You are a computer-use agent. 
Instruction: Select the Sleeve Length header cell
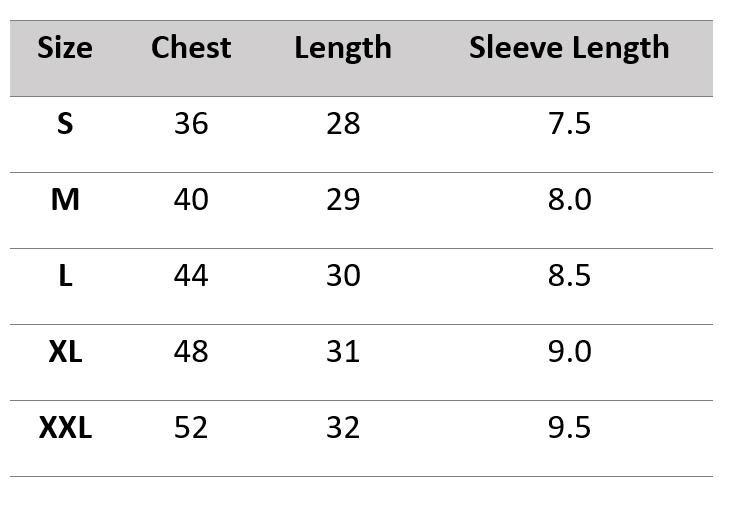(x=569, y=48)
